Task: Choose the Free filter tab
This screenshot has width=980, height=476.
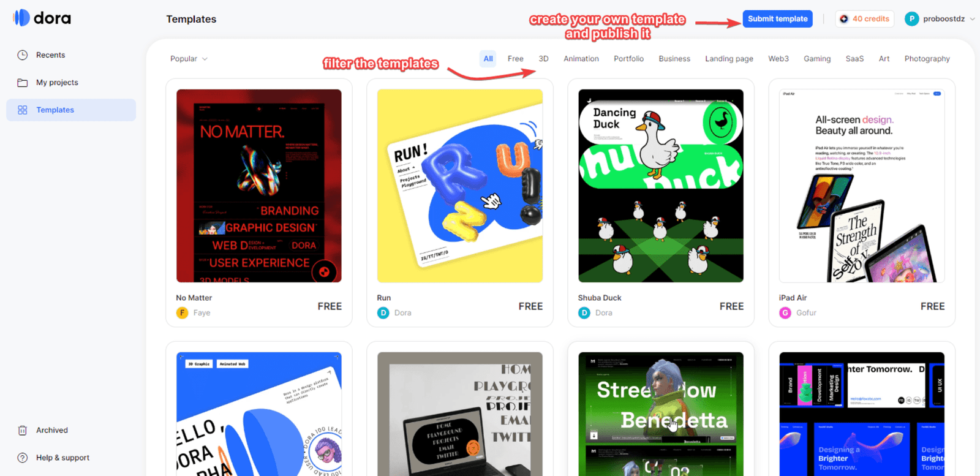Action: tap(515, 59)
